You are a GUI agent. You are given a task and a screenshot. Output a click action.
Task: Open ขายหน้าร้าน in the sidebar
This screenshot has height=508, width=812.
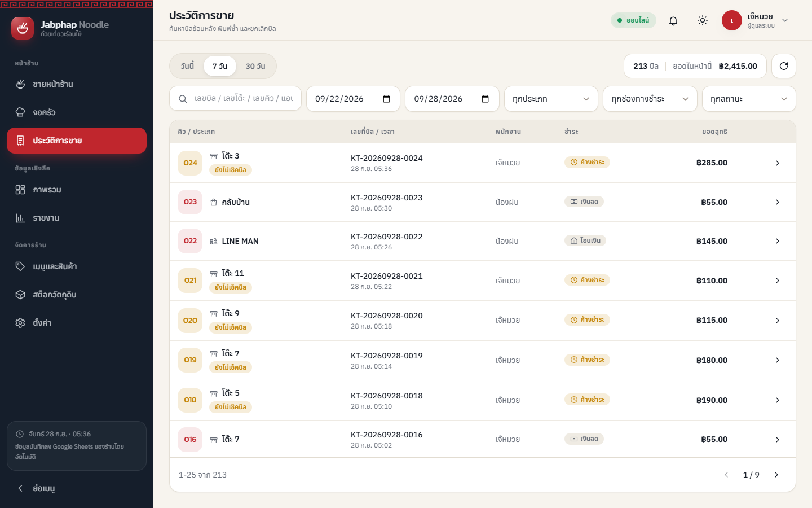[x=77, y=84]
